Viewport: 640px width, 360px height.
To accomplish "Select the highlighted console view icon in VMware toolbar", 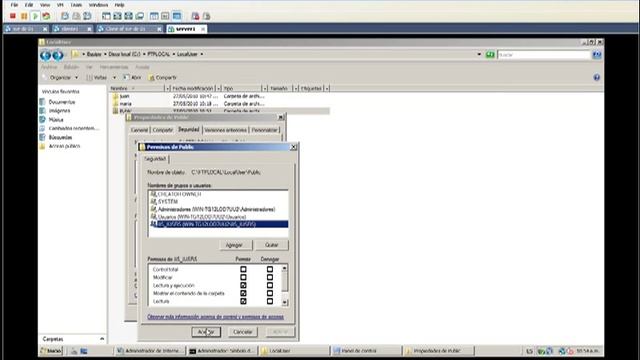I will (x=177, y=16).
